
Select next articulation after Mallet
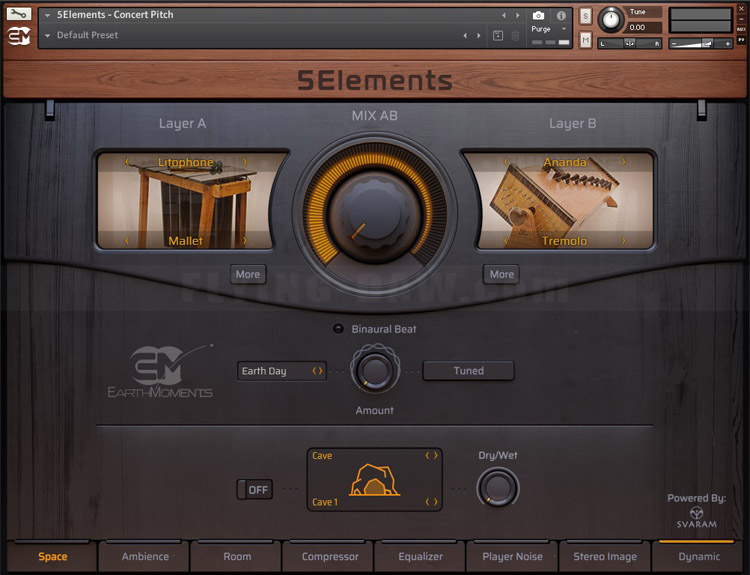[x=245, y=241]
